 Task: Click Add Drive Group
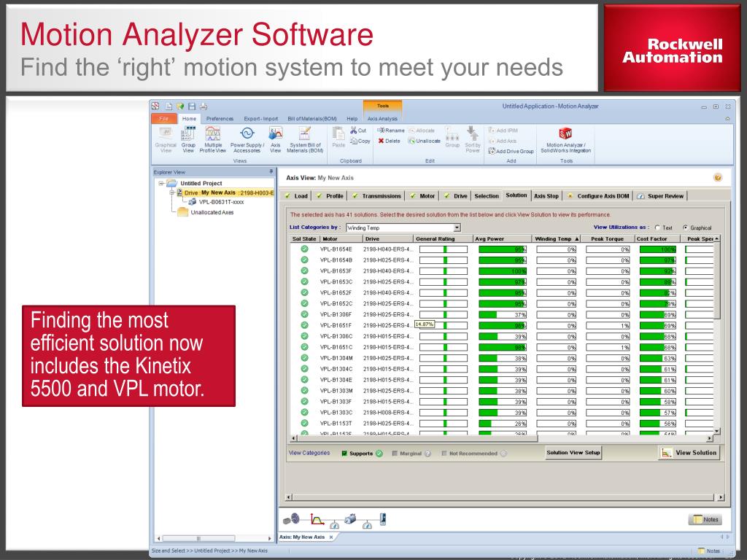[x=511, y=151]
